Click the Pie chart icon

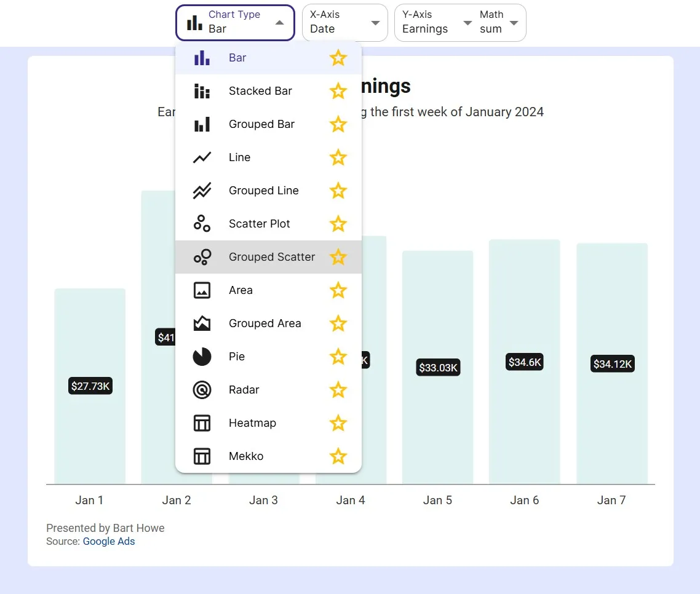(x=202, y=357)
